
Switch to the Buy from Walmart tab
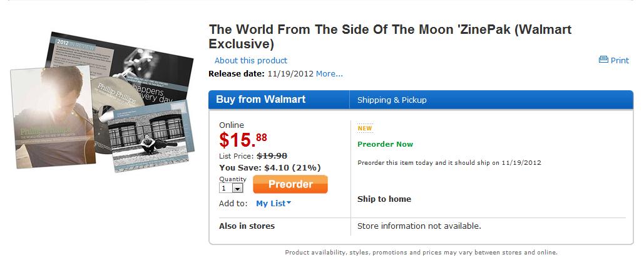pos(260,100)
